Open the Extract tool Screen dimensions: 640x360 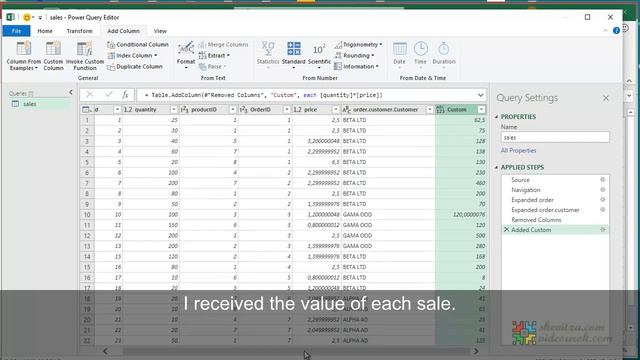point(214,56)
